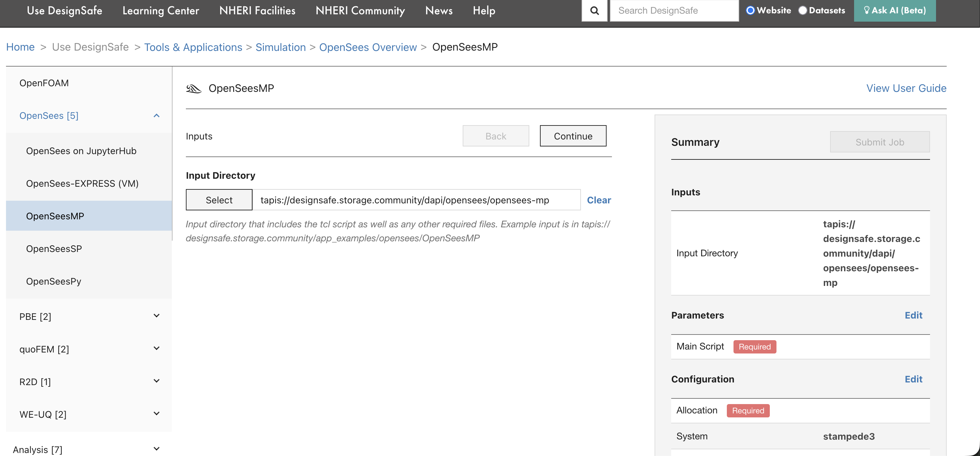Image resolution: width=980 pixels, height=456 pixels.
Task: Click the Ask AI (Beta) button
Action: [895, 11]
